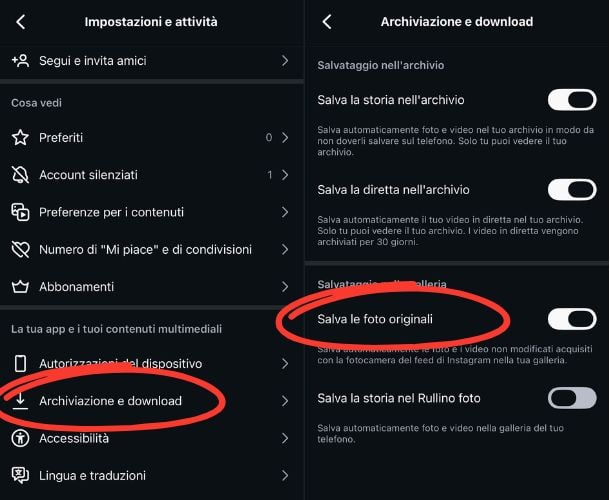
Task: Disable Salva la diretta nell'archivio switch
Action: [x=572, y=189]
